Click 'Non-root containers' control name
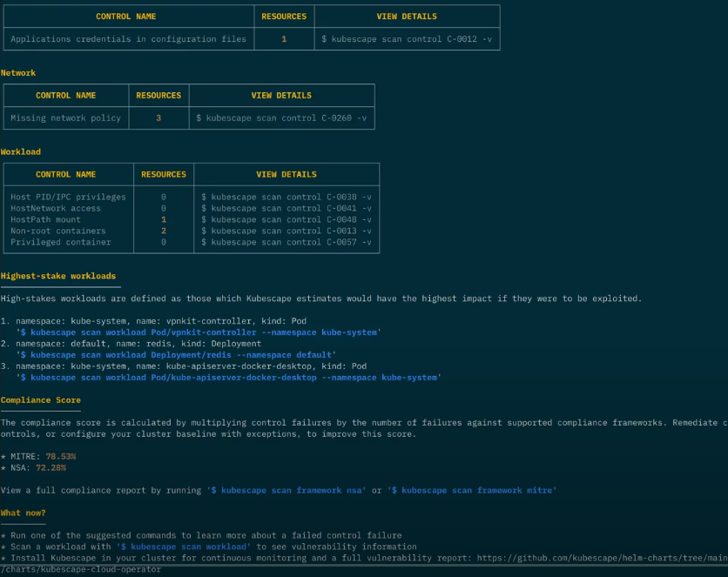This screenshot has height=577, width=728. [58, 231]
